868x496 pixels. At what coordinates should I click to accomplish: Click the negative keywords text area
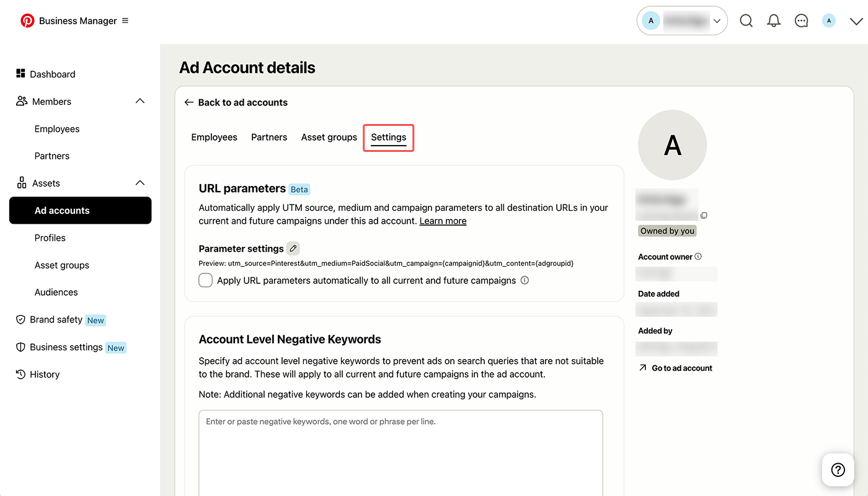pyautogui.click(x=401, y=453)
